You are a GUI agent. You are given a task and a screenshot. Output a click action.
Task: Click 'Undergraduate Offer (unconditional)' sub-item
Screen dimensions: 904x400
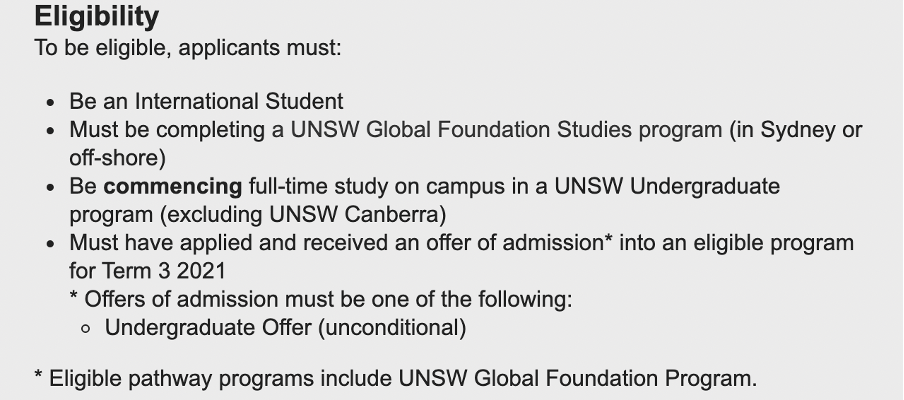[285, 327]
